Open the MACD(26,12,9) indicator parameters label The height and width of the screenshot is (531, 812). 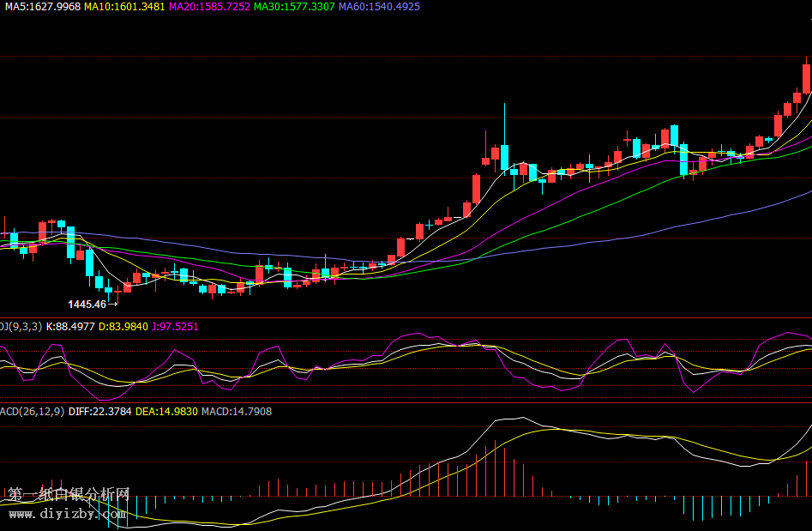pos(31,412)
